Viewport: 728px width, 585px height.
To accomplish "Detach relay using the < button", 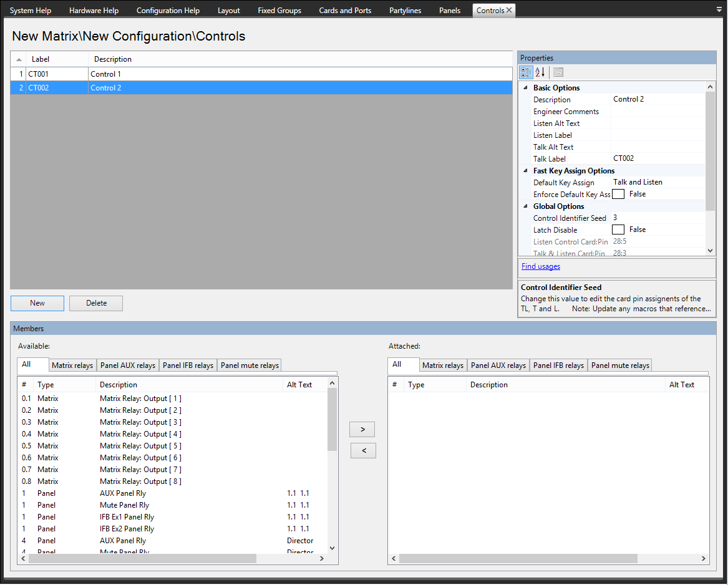I will click(x=363, y=450).
